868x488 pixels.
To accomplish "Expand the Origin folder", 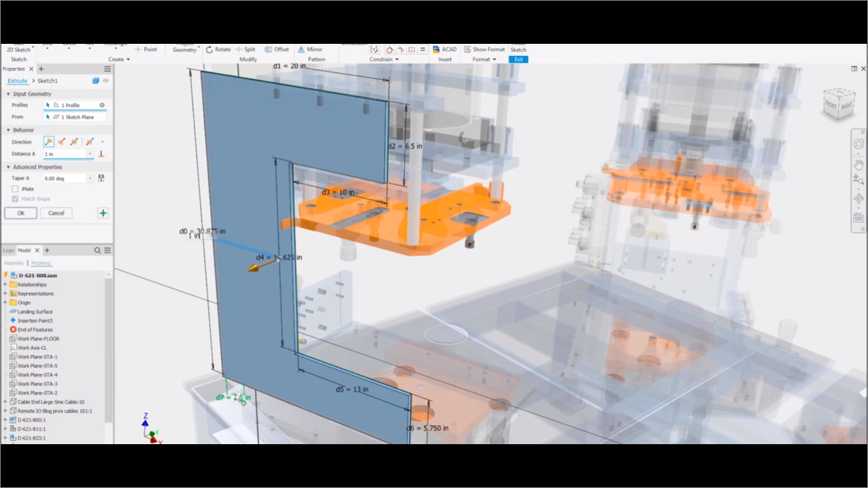I will click(5, 302).
